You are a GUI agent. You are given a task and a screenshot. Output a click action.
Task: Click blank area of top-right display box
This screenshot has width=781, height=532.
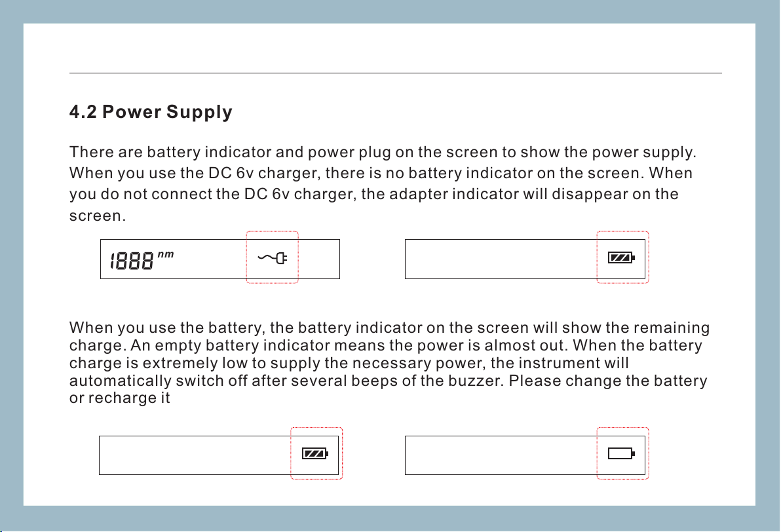(498, 259)
